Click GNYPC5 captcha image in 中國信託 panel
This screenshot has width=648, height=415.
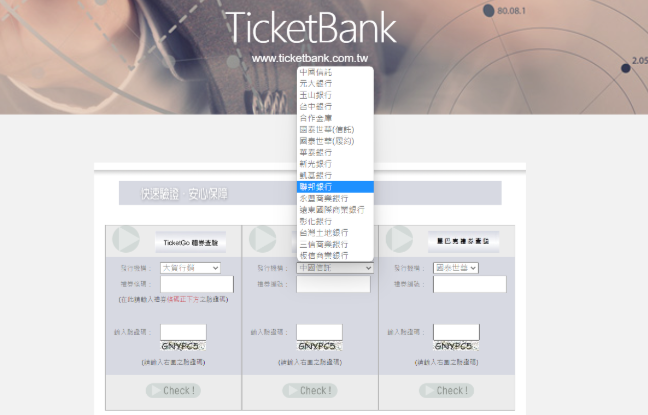point(319,346)
